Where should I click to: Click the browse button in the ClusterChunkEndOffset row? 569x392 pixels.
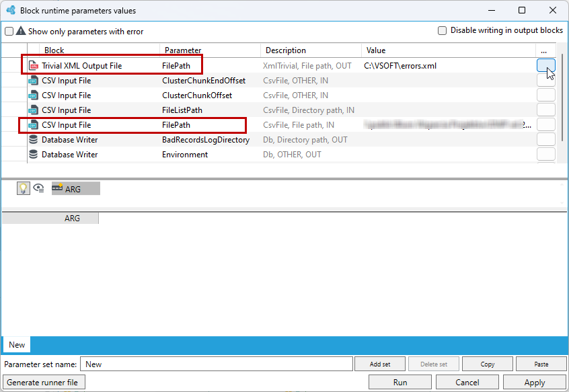point(545,80)
